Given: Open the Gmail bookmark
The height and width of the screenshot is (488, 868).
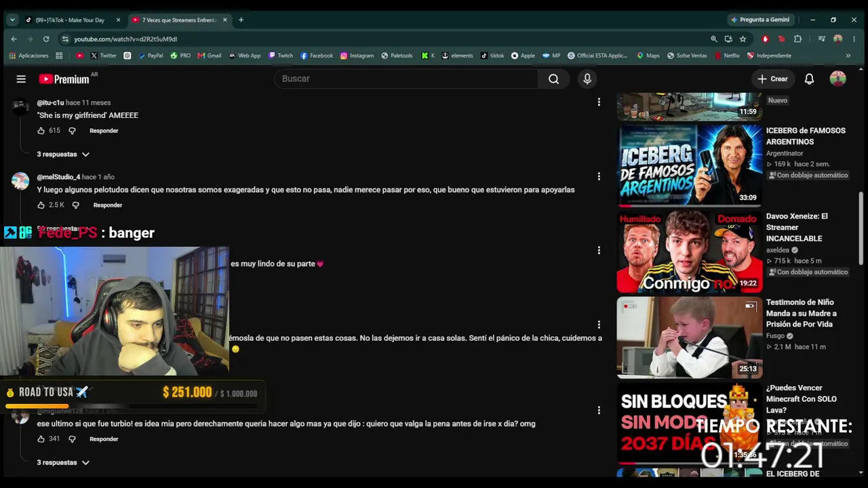Looking at the screenshot, I should pyautogui.click(x=210, y=56).
